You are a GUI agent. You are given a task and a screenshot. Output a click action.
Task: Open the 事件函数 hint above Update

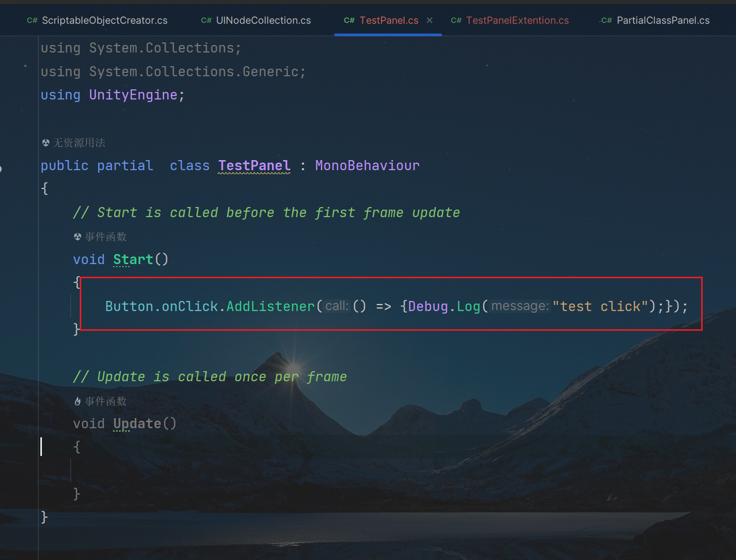click(x=106, y=401)
